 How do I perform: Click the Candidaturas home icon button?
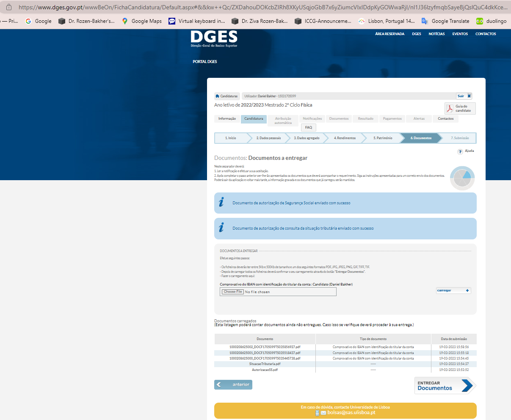[x=227, y=96]
